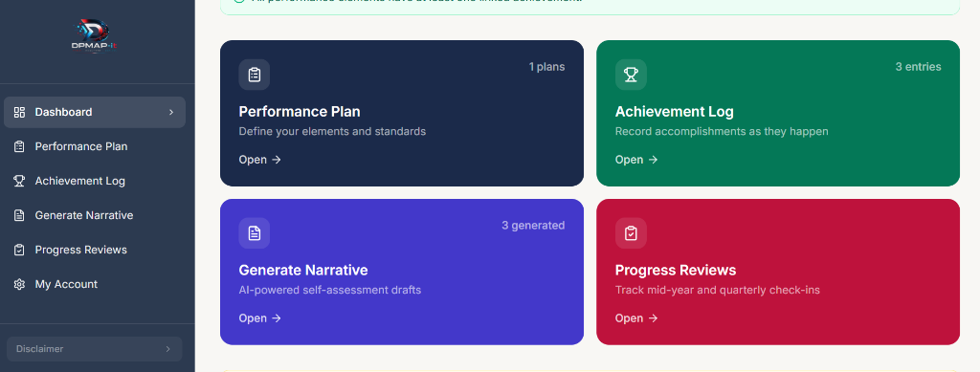Expand the Dashboard chevron in the sidebar
The image size is (980, 372).
(x=171, y=112)
